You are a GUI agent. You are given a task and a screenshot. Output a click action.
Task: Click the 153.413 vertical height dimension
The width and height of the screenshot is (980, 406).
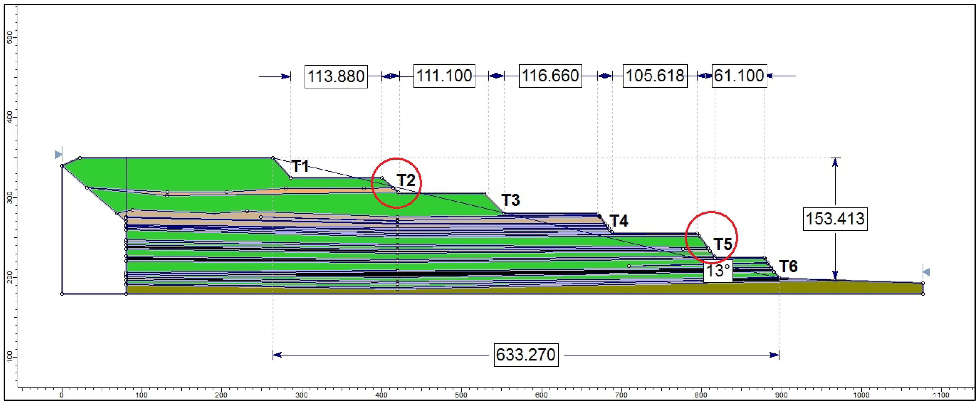point(835,219)
